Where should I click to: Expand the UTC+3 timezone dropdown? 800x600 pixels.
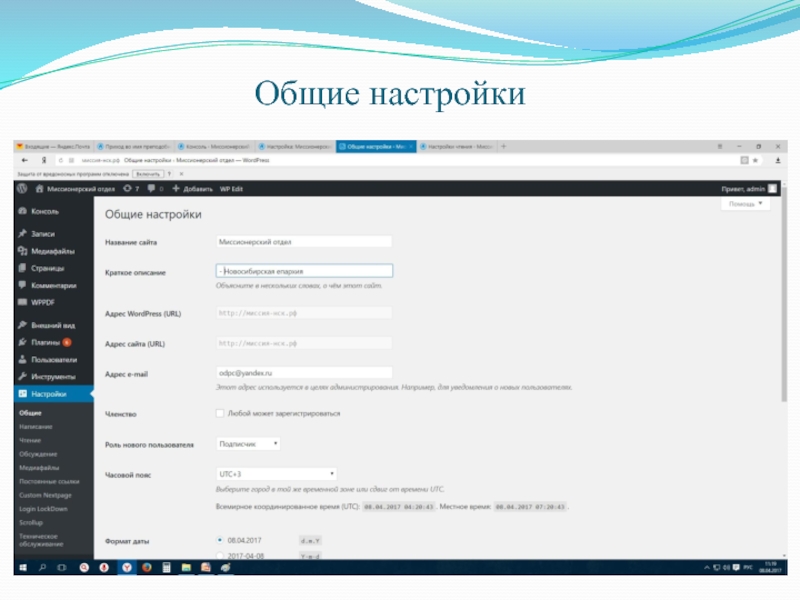tap(276, 473)
